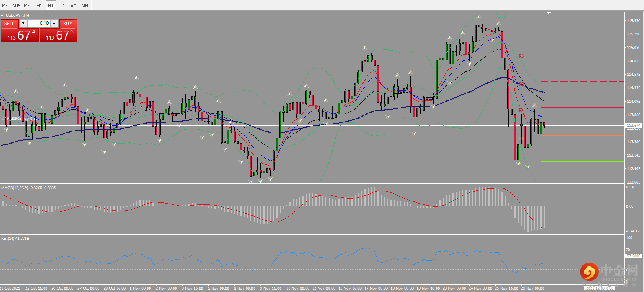Image resolution: width=644 pixels, height=292 pixels.
Task: Click the 21 Oct 2021 date label
Action: click(x=10, y=288)
